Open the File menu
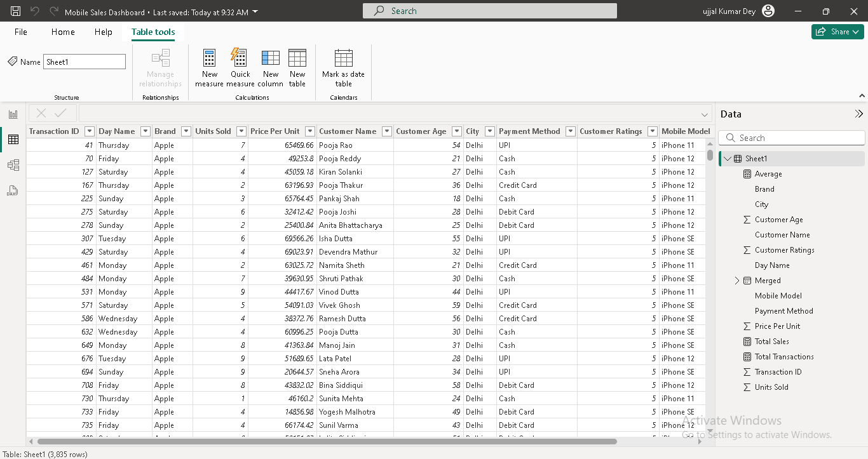The height and width of the screenshot is (459, 868). tap(21, 32)
